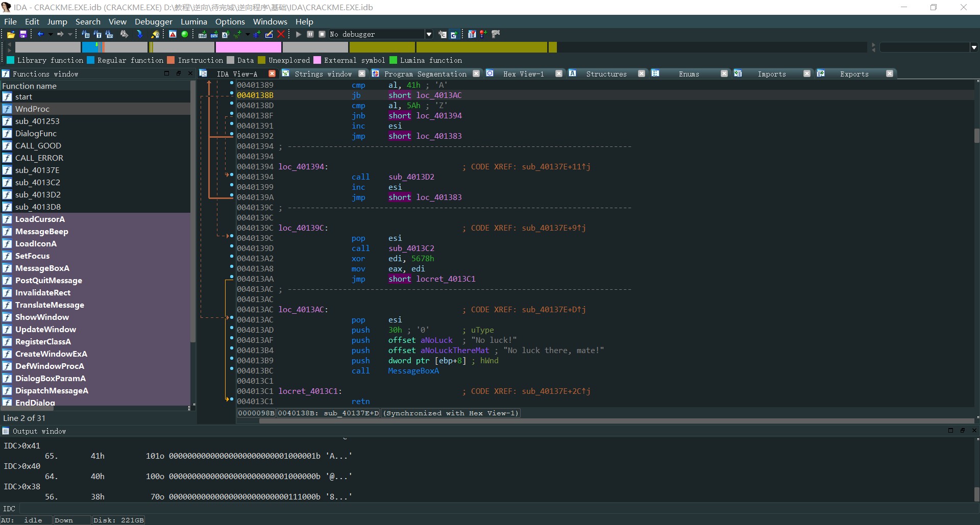Click the pink External symbol navigation band segment
This screenshot has height=525, width=980.
(248, 47)
